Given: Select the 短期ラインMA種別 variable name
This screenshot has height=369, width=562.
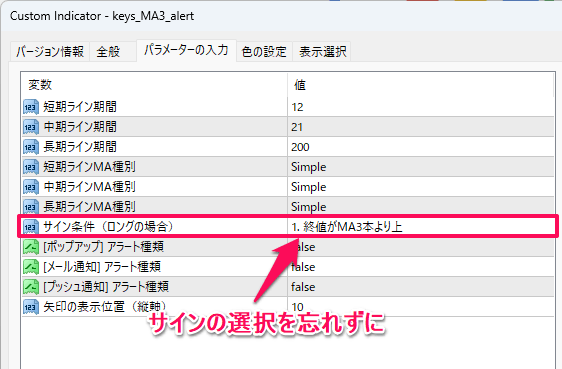Looking at the screenshot, I should coord(89,167).
